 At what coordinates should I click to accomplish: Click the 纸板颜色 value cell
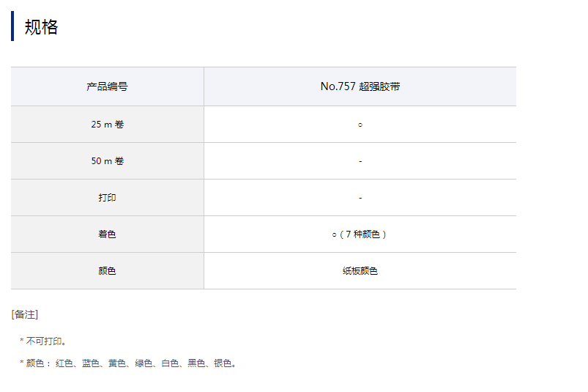[x=360, y=271]
